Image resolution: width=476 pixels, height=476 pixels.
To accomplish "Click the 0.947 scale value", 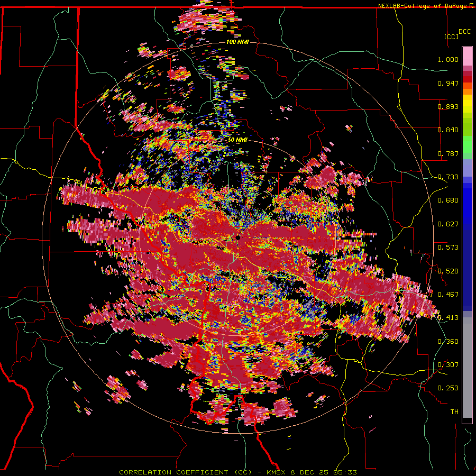I will pos(448,83).
